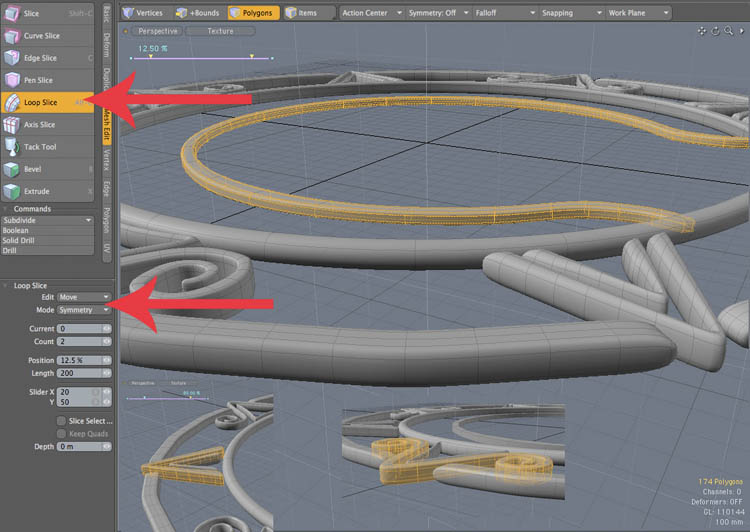Switch to the Texture viewport tab
The image size is (750, 532).
pos(221,31)
